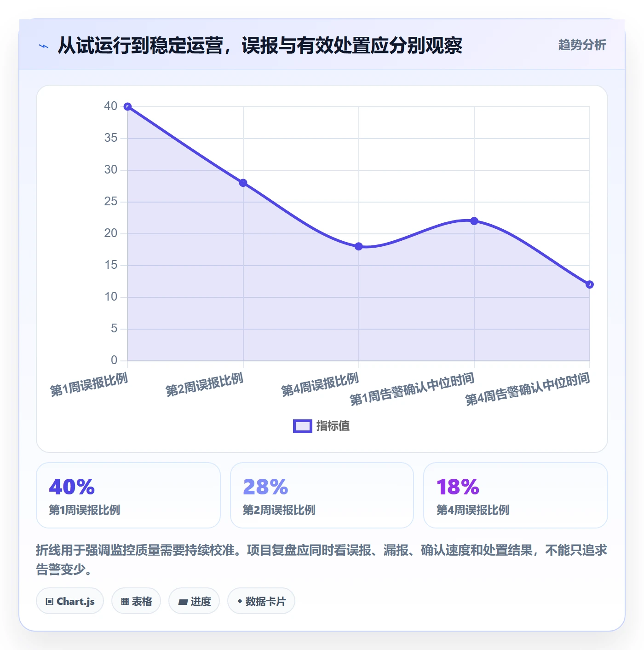This screenshot has width=644, height=650.
Task: Click the 40% value in the first card
Action: click(x=72, y=487)
